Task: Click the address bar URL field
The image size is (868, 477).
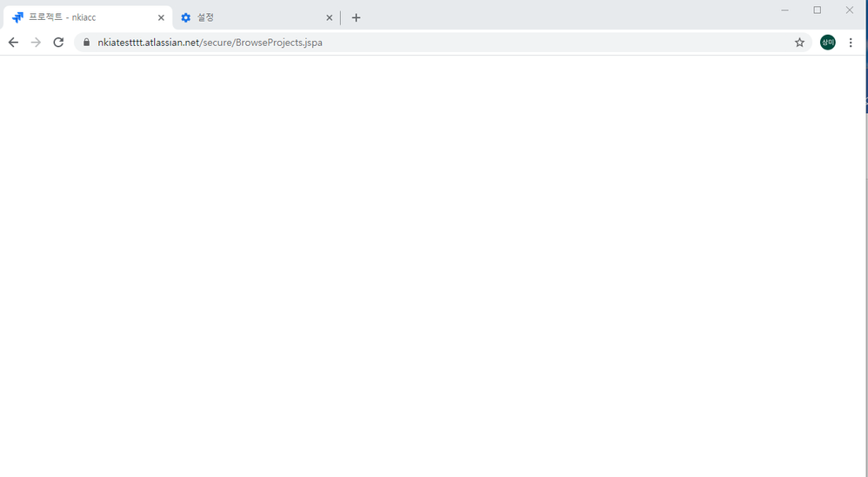Action: [443, 43]
